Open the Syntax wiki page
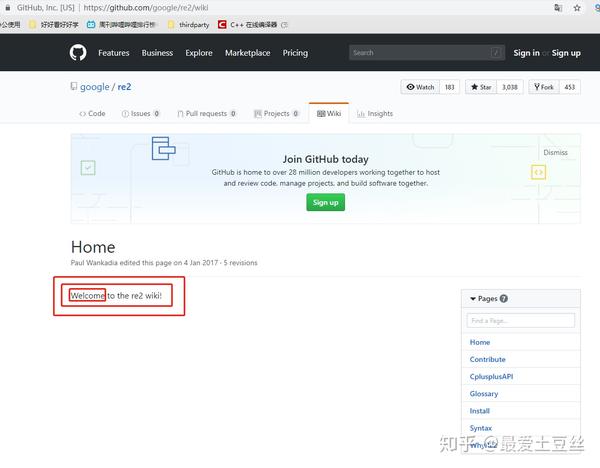 481,428
